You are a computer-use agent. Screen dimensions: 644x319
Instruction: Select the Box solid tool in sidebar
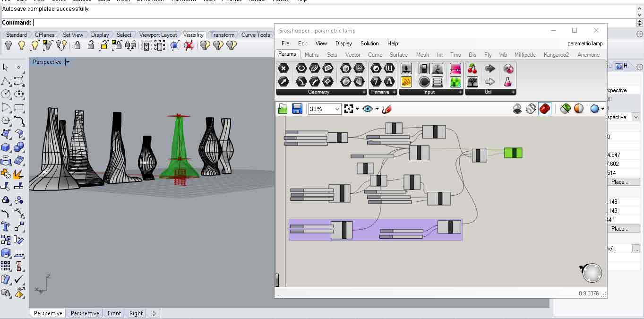tap(6, 147)
